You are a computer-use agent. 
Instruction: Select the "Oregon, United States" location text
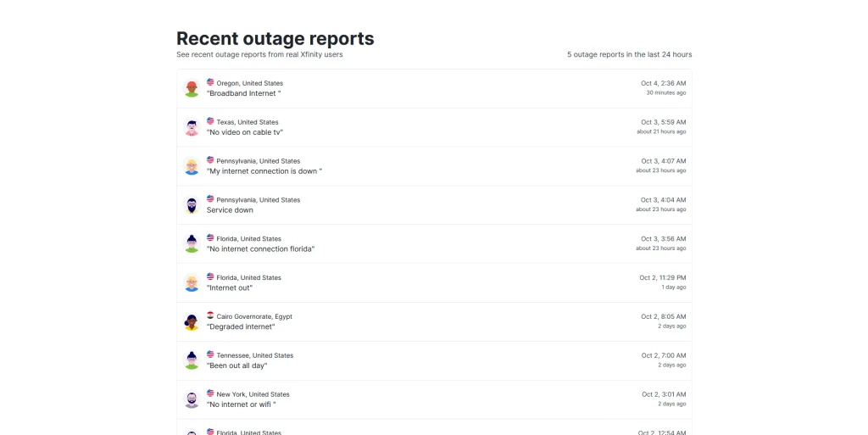pos(250,83)
